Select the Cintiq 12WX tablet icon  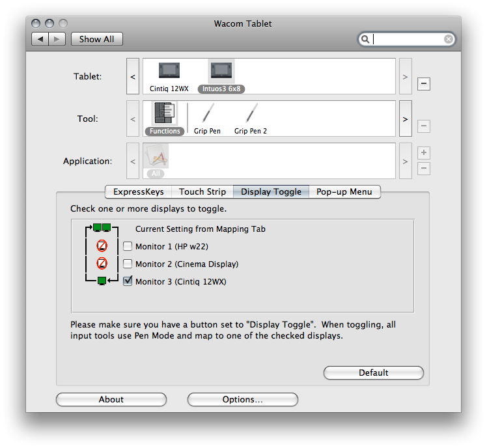[x=169, y=70]
